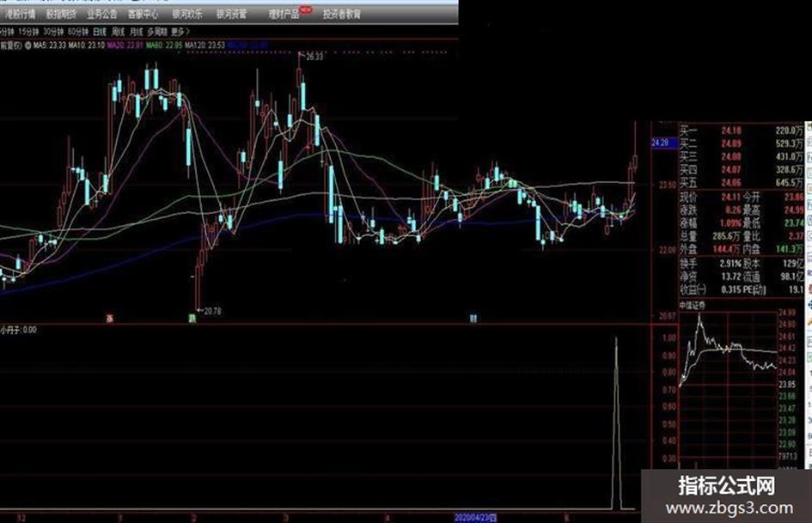This screenshot has height=523, width=812.
Task: Click the 内盘 141.3万 field
Action: tap(773, 250)
